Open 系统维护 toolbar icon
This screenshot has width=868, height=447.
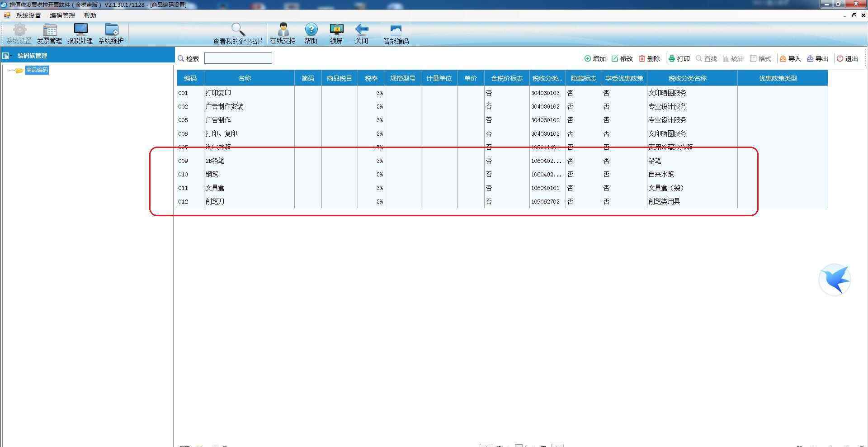pyautogui.click(x=111, y=34)
